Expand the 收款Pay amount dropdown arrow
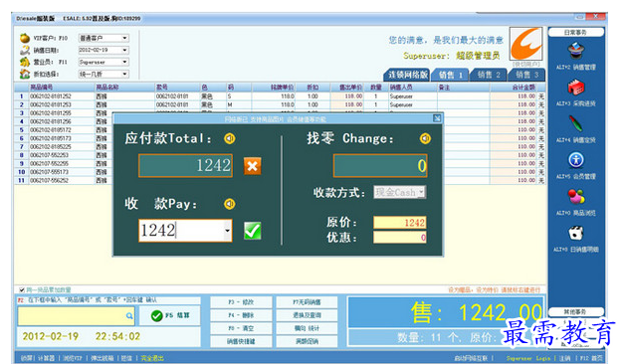The height and width of the screenshot is (364, 624). pos(227,231)
